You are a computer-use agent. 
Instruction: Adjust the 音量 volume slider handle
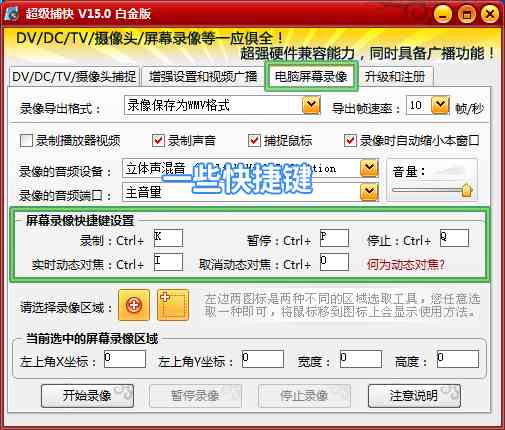pyautogui.click(x=467, y=190)
